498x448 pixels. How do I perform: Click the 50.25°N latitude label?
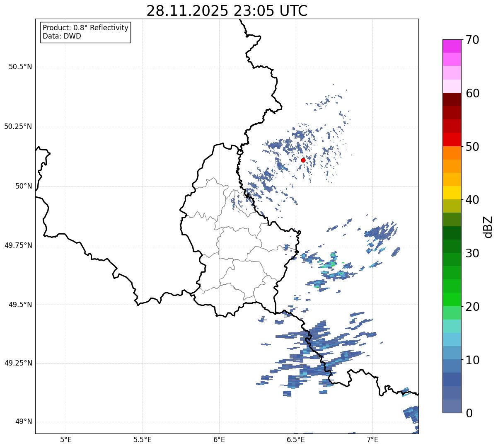click(18, 126)
